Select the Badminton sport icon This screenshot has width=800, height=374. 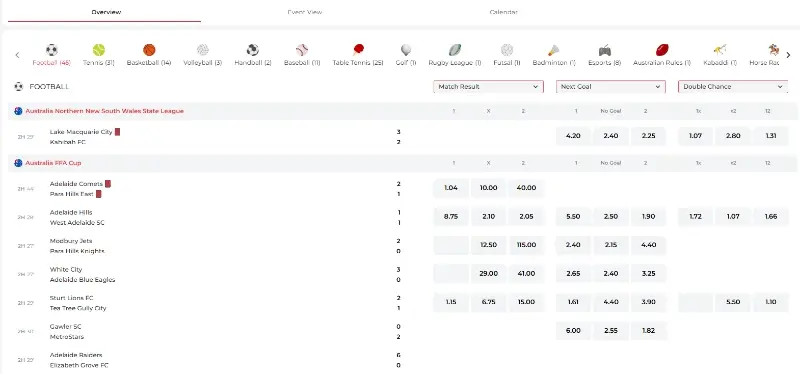coord(554,50)
